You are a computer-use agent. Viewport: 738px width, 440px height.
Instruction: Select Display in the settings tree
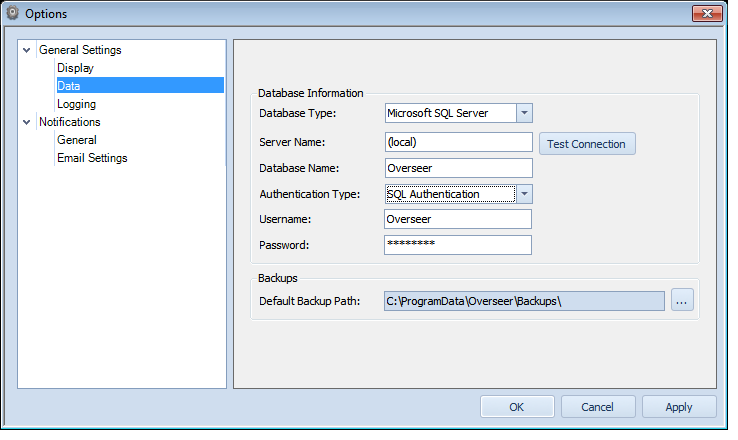(x=75, y=68)
